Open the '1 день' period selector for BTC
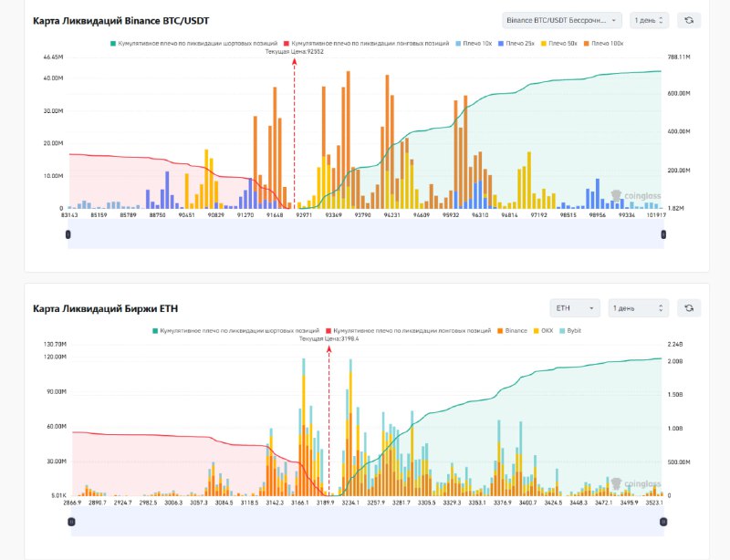 point(651,19)
